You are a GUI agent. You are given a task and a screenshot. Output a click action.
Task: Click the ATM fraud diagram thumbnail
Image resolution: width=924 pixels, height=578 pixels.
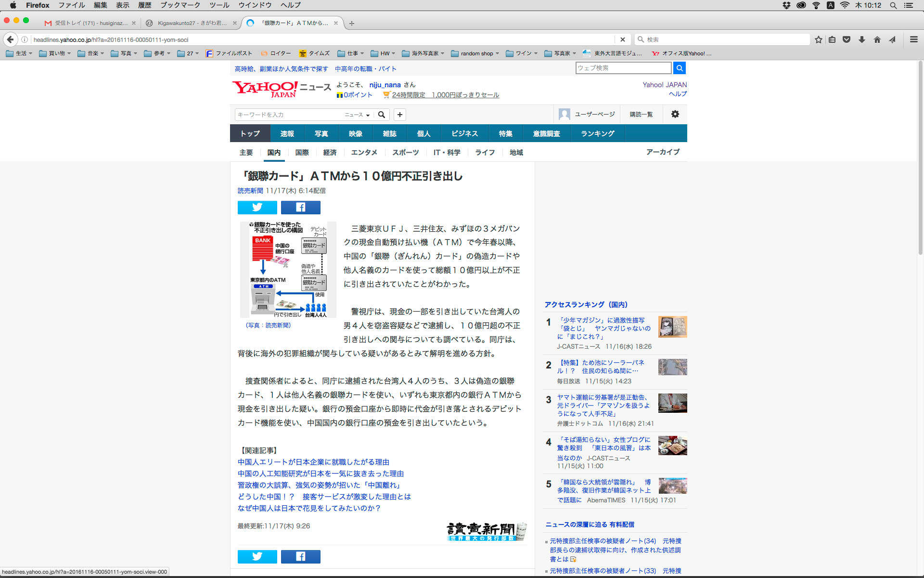pos(288,270)
